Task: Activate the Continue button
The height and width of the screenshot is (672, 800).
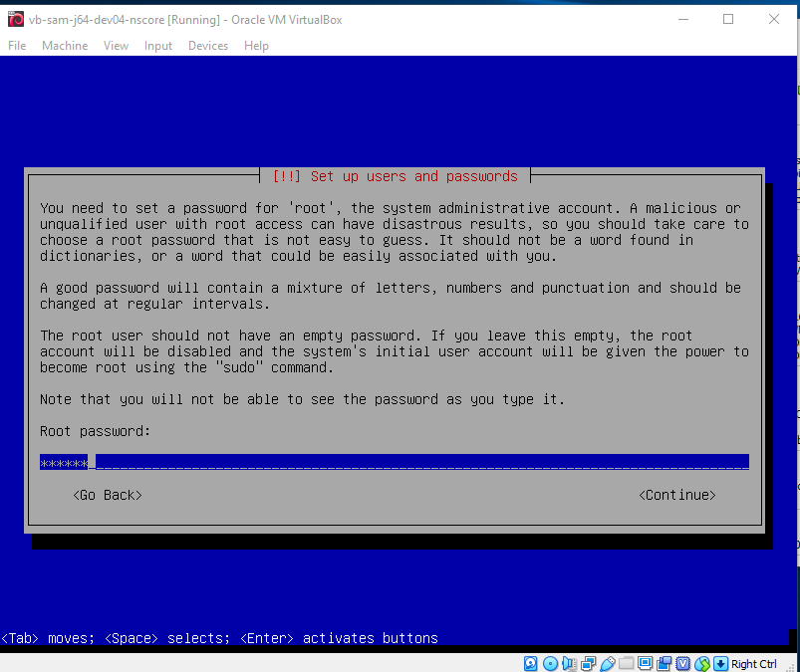Action: coord(677,495)
